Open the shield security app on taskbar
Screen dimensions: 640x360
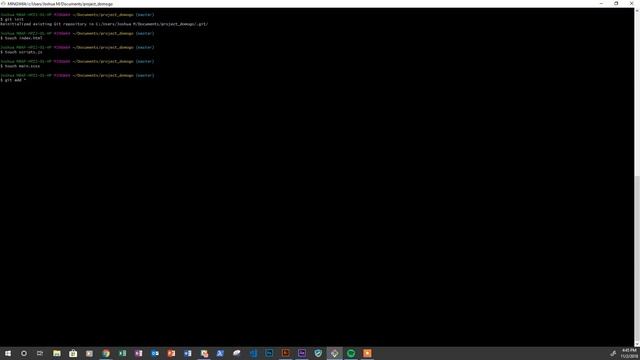(318, 353)
